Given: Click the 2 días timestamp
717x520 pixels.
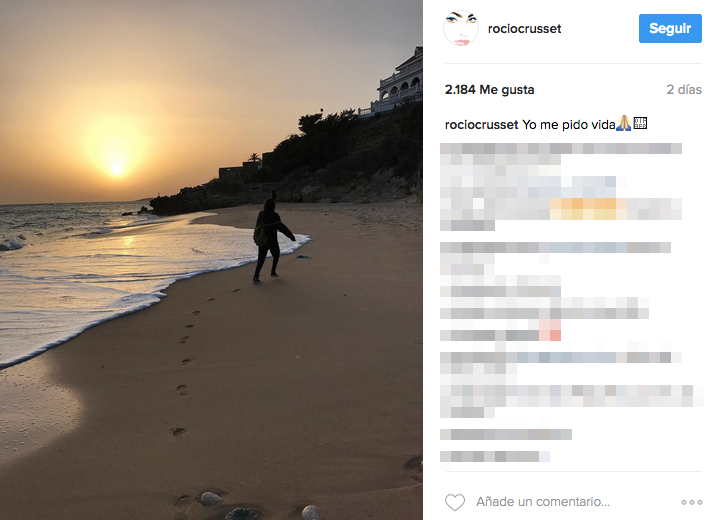Looking at the screenshot, I should coord(684,90).
